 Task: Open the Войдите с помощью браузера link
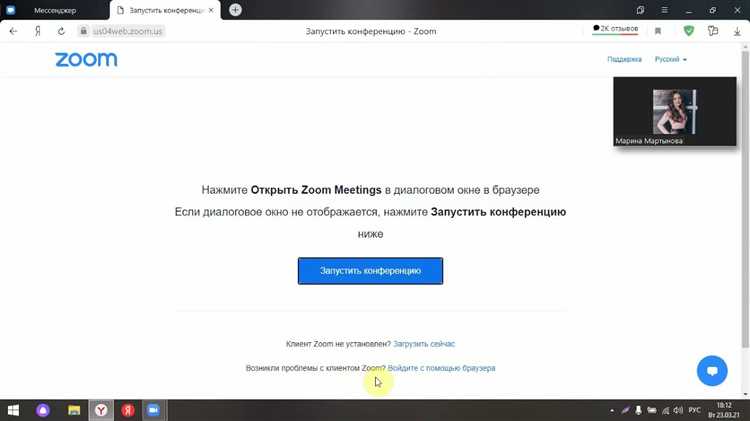coord(441,368)
